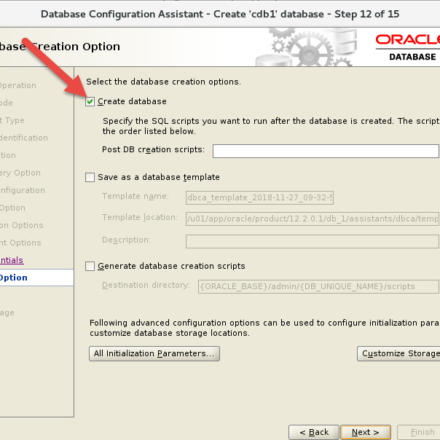Image resolution: width=440 pixels, height=440 pixels.
Task: Uncheck the Create database checkbox
Action: [90, 102]
